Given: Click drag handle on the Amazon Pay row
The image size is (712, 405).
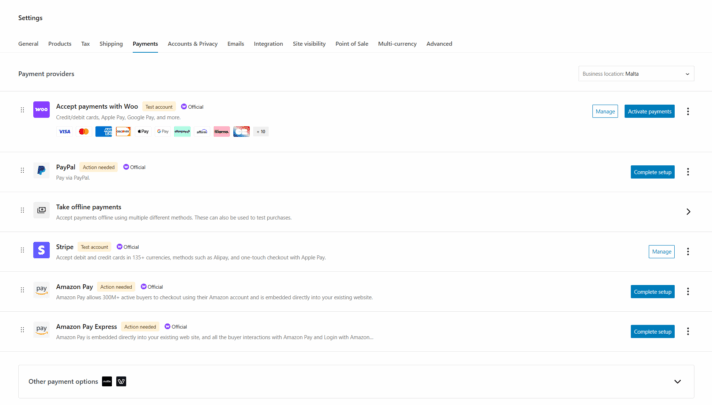Looking at the screenshot, I should [22, 290].
